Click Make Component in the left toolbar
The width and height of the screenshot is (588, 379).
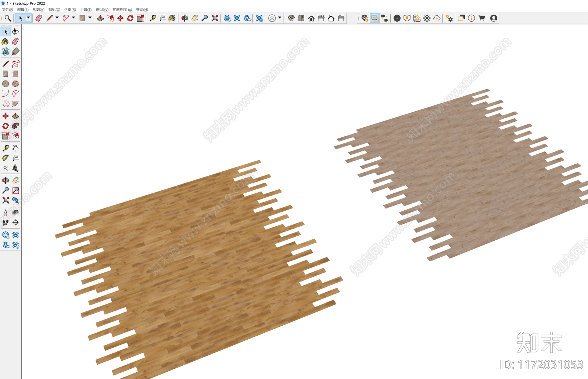tap(6, 51)
